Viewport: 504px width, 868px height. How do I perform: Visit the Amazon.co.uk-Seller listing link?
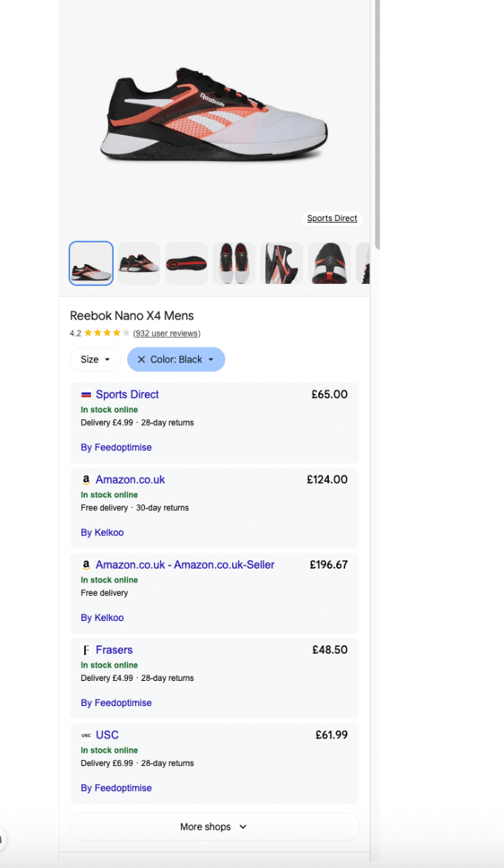(185, 565)
